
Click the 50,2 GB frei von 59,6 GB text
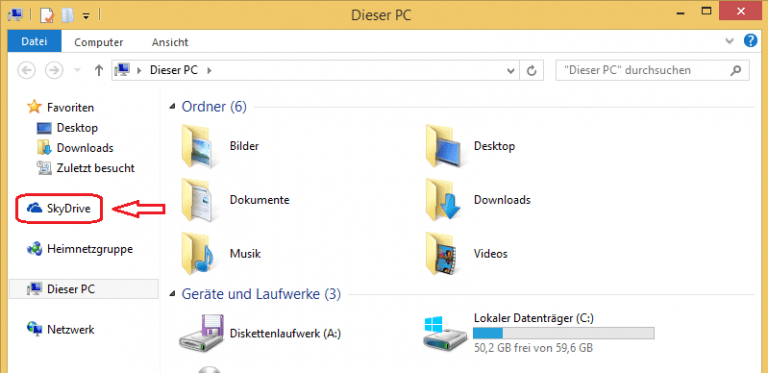coord(533,349)
